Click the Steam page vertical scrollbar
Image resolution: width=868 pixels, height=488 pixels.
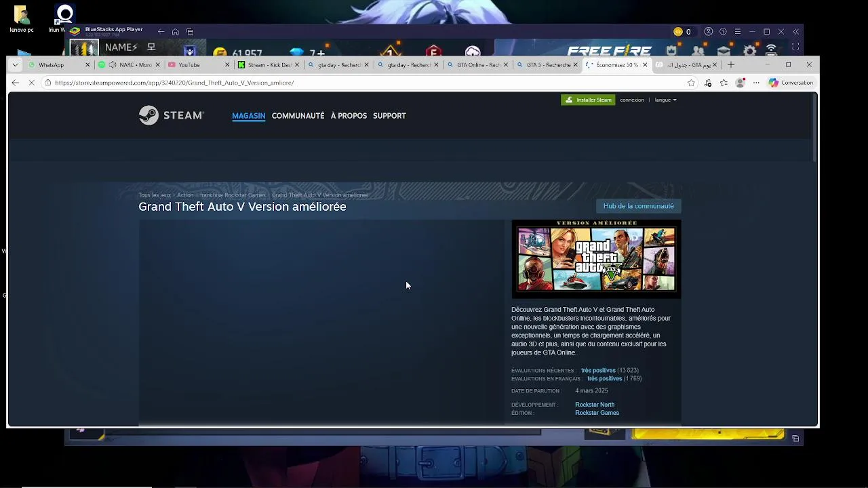[x=814, y=127]
